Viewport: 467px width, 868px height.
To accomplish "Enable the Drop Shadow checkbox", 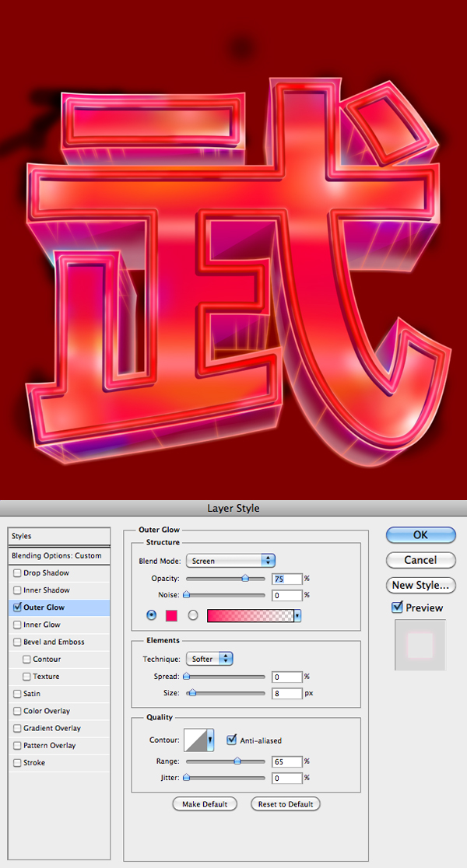I will [18, 573].
